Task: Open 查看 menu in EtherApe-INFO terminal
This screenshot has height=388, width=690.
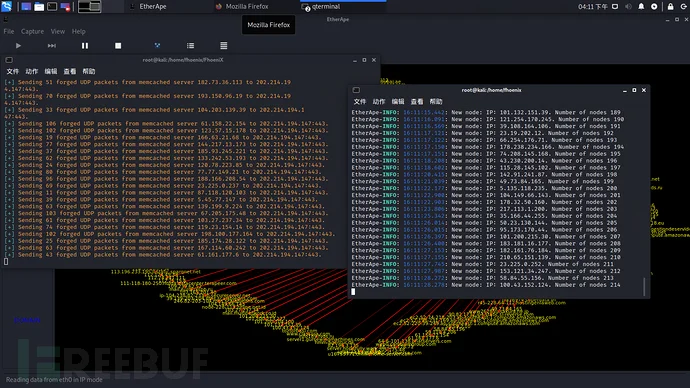Action: pos(417,102)
